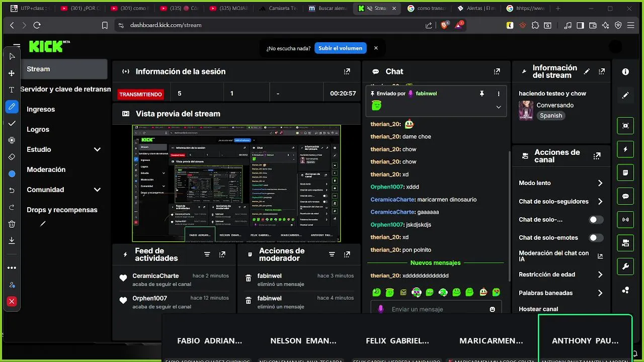Select the text tool in annotation toolbar
The image size is (644, 362).
[x=12, y=90]
